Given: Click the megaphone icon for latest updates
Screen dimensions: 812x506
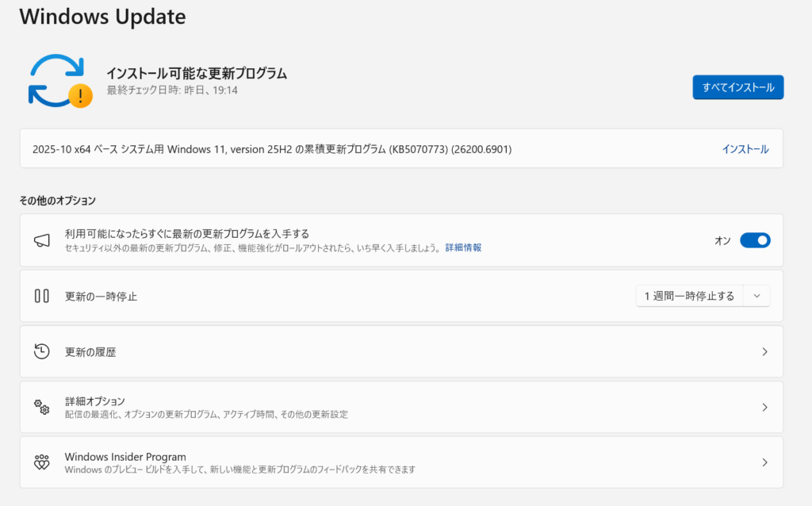Looking at the screenshot, I should pos(42,240).
